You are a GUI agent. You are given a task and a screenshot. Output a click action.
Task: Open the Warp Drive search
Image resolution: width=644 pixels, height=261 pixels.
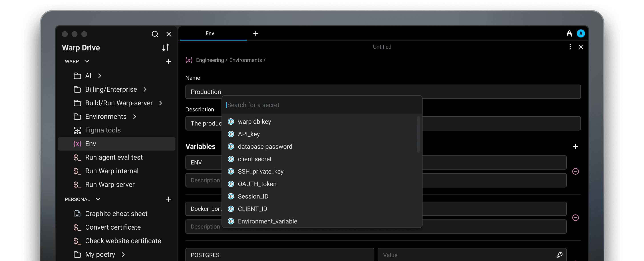pos(155,34)
